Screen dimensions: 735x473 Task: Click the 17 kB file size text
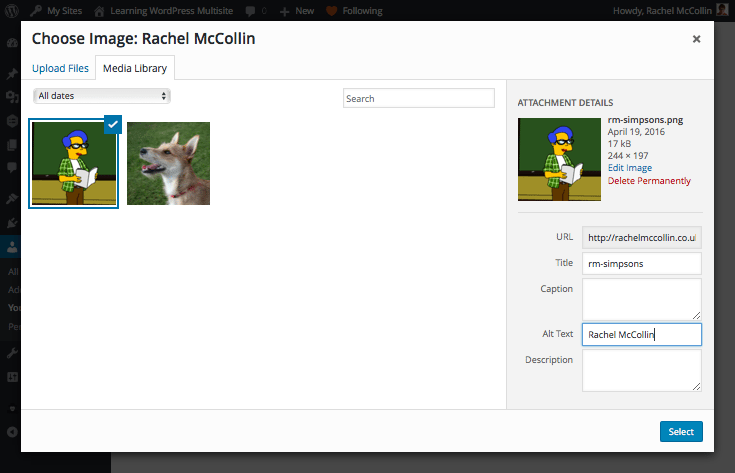(619, 144)
